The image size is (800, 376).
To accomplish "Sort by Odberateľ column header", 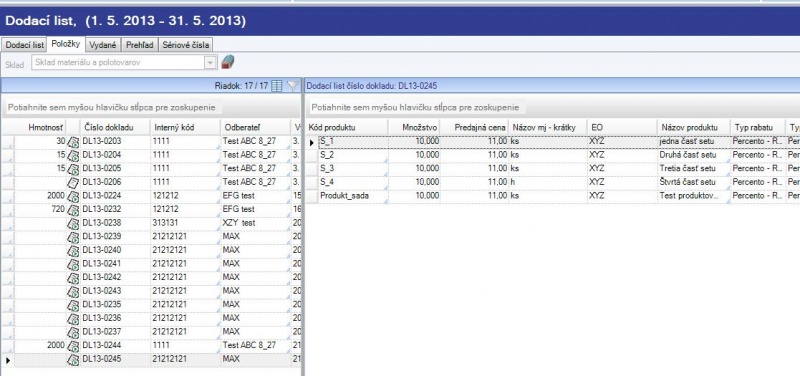I will pyautogui.click(x=255, y=127).
